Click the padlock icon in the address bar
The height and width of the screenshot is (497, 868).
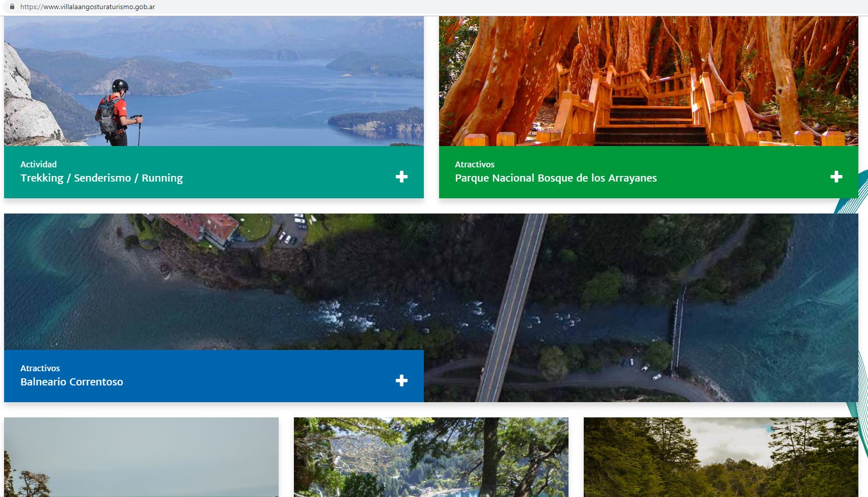(12, 7)
